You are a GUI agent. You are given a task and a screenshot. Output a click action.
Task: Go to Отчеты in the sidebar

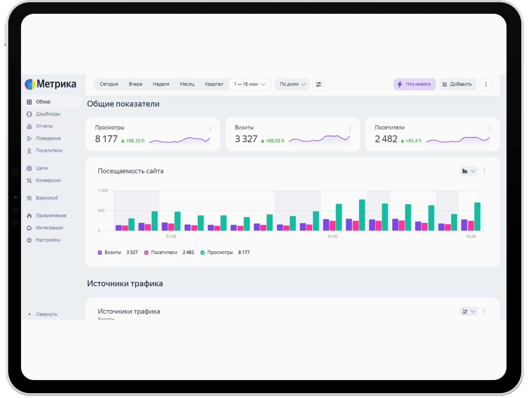[x=44, y=126]
